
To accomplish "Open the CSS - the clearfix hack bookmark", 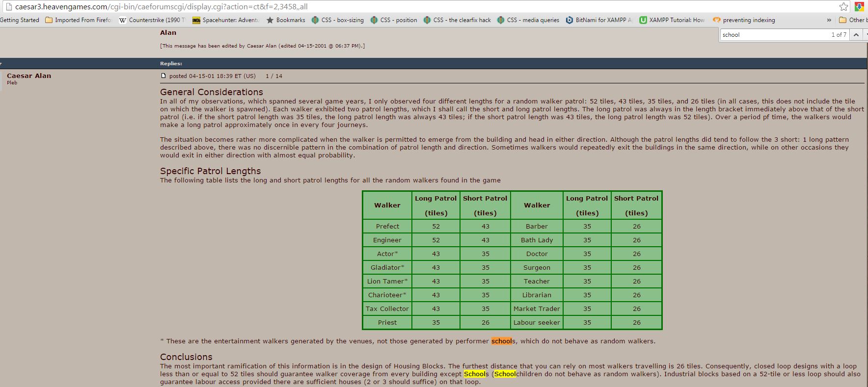I will 457,20.
